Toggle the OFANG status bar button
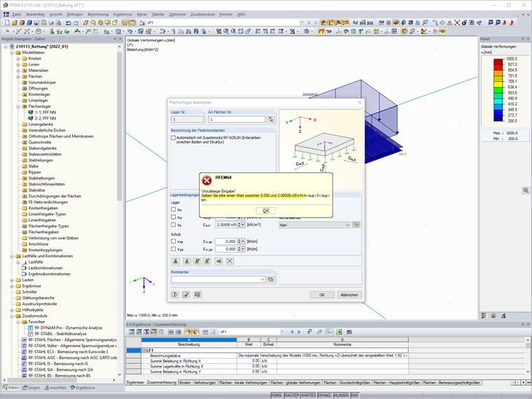The height and width of the screenshot is (399, 532). 324,395
